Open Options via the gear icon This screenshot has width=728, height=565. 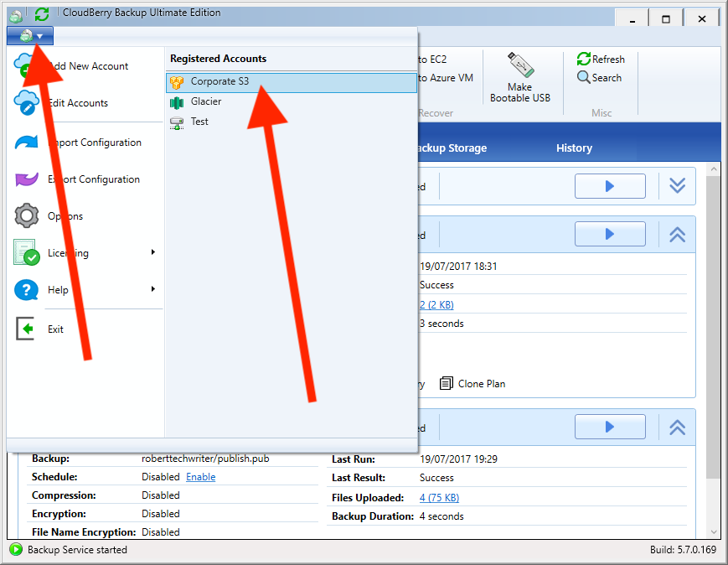click(x=27, y=215)
